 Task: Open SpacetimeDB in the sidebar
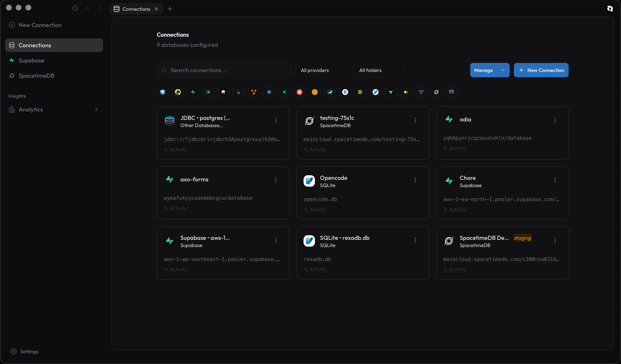click(x=54, y=76)
